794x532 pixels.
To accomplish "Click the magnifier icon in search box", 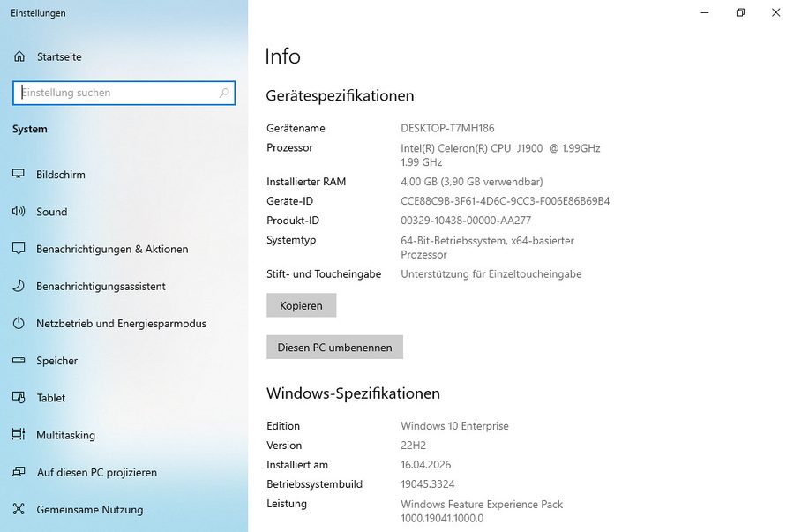I will pyautogui.click(x=224, y=93).
